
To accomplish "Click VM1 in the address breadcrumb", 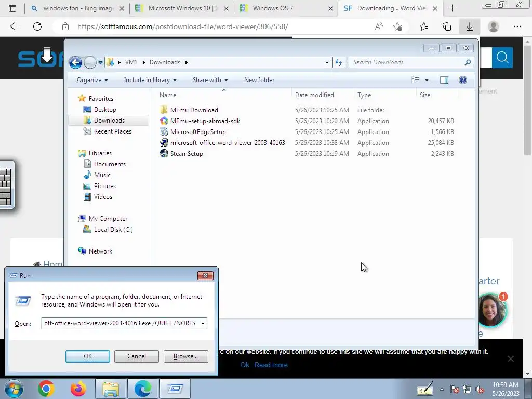I will tap(131, 62).
